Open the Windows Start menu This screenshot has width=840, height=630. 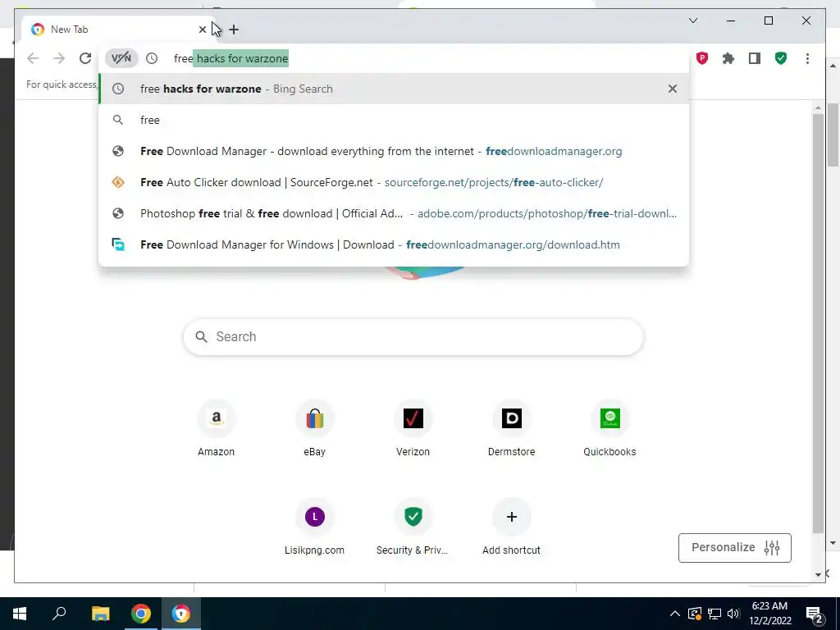[20, 614]
